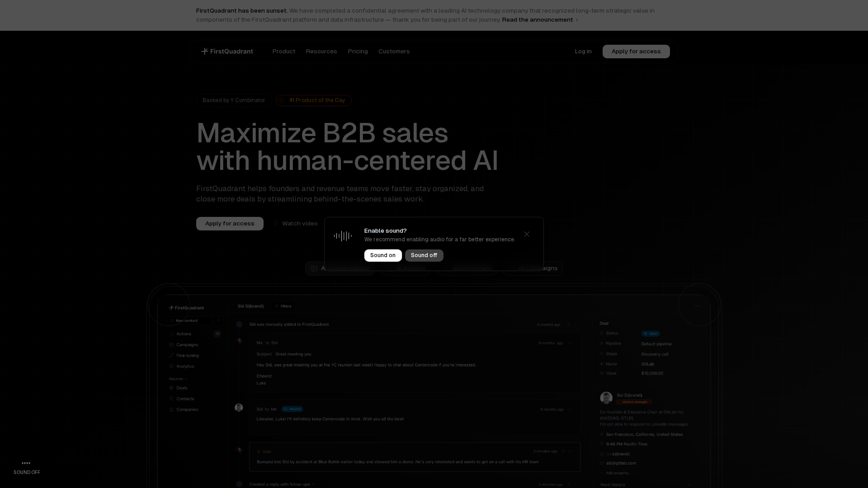868x488 pixels.
Task: Collapse the Records section chevron
Action: (x=187, y=379)
